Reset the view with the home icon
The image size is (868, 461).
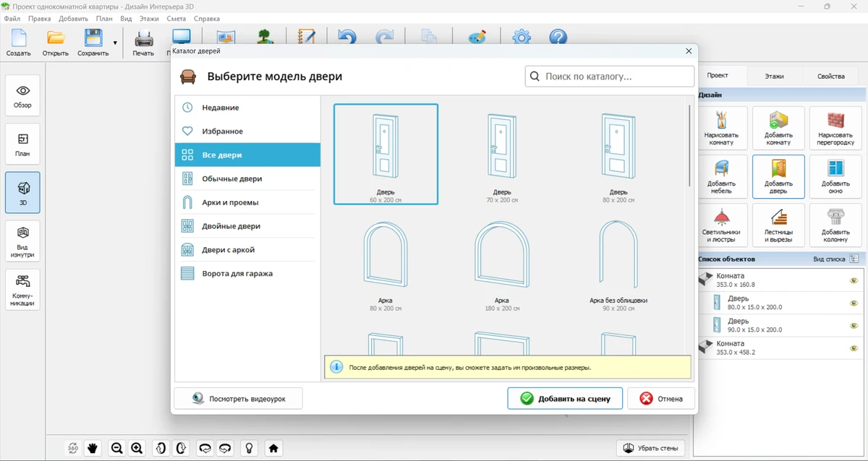pyautogui.click(x=273, y=448)
